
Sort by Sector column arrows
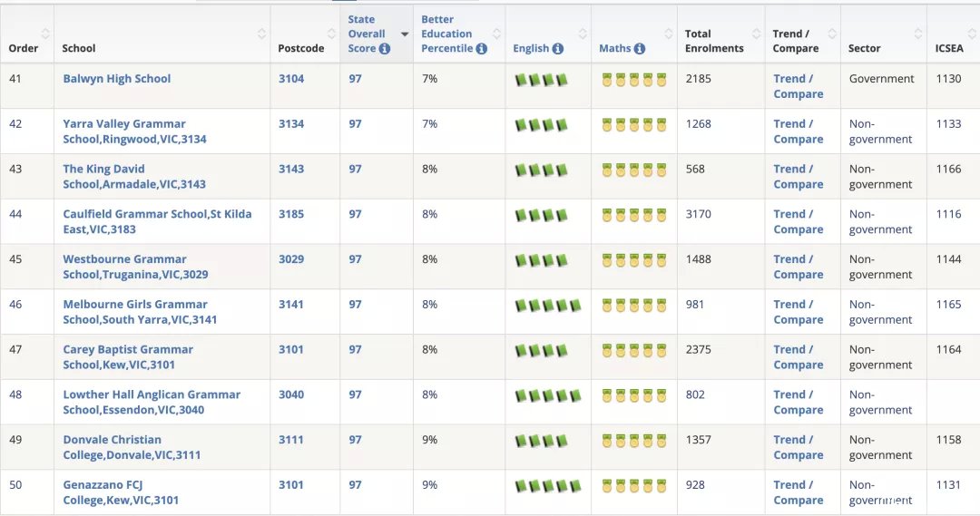[x=917, y=34]
